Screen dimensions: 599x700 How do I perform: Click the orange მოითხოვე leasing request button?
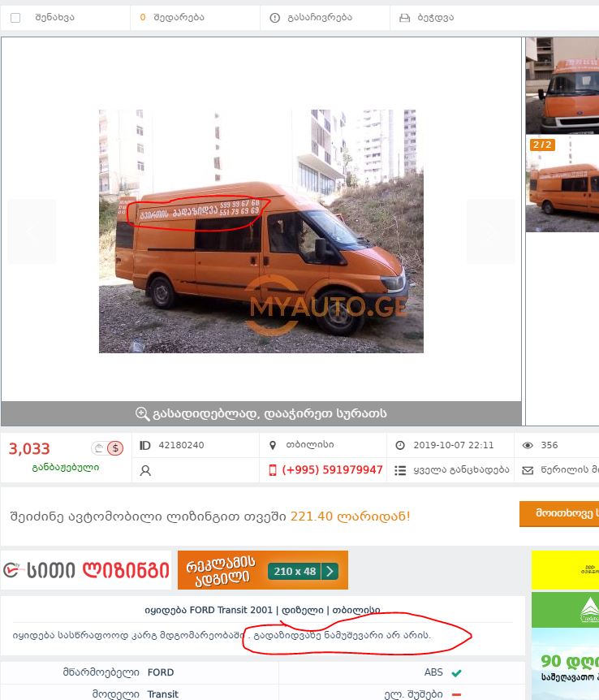pyautogui.click(x=559, y=513)
